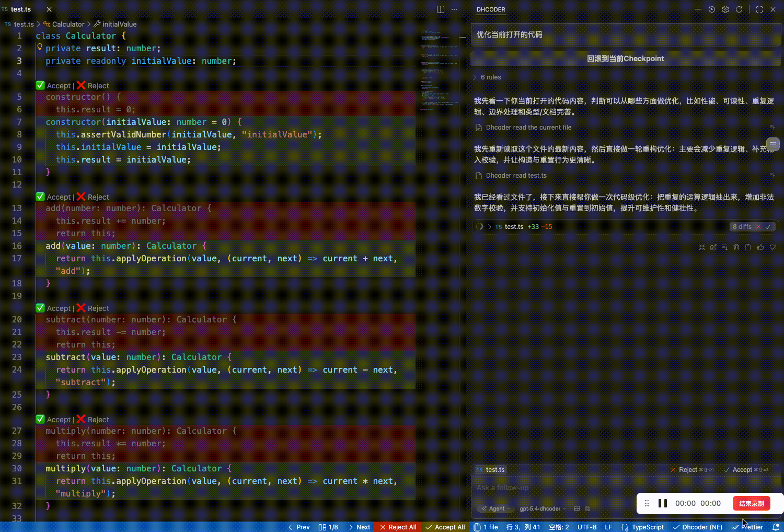
Task: Click the split editor icon
Action: tap(441, 9)
